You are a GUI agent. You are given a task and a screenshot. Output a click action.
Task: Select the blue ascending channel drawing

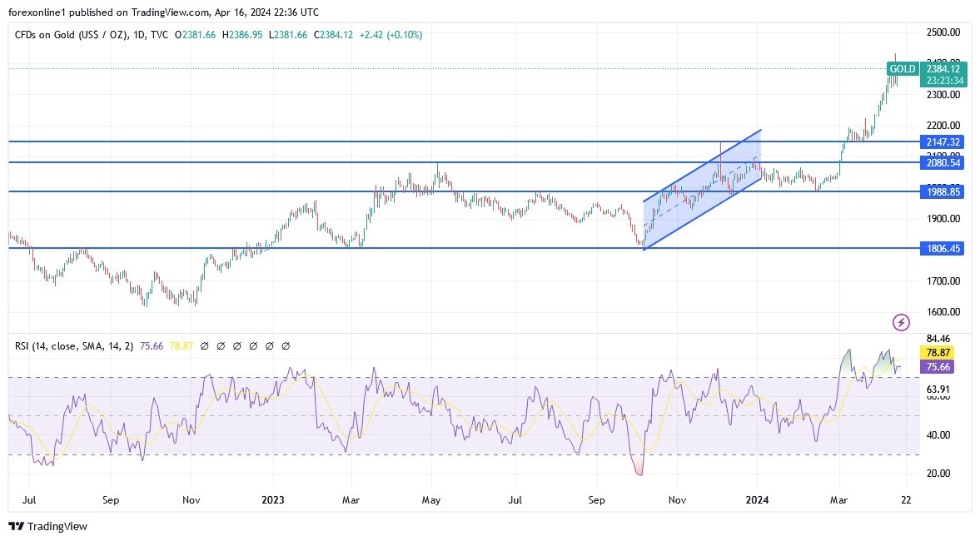point(701,190)
